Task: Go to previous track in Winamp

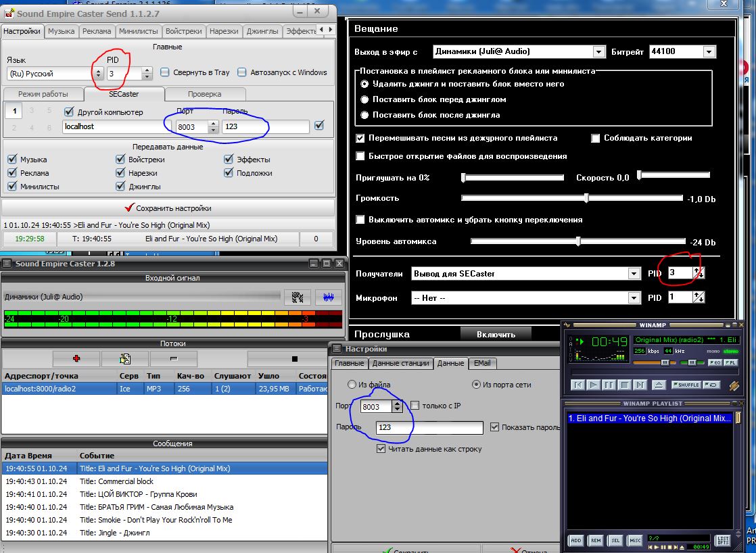Action: tap(577, 385)
